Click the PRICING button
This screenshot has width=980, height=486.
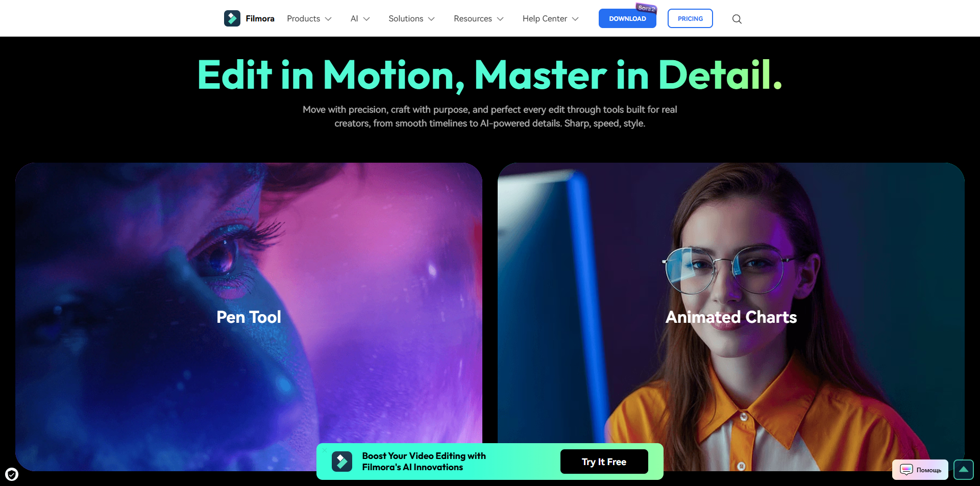[690, 18]
